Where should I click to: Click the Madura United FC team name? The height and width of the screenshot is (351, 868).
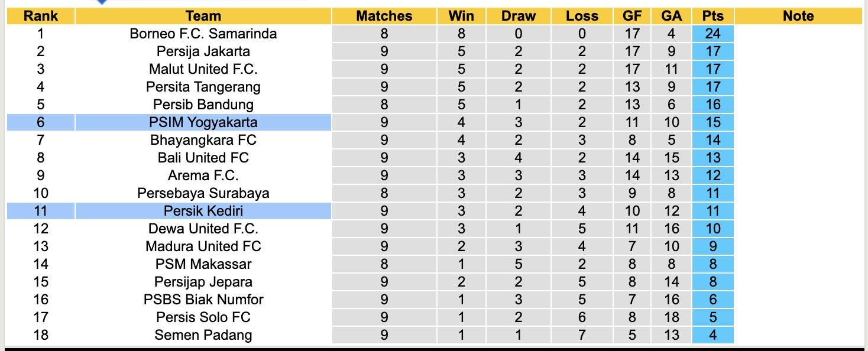coord(203,246)
